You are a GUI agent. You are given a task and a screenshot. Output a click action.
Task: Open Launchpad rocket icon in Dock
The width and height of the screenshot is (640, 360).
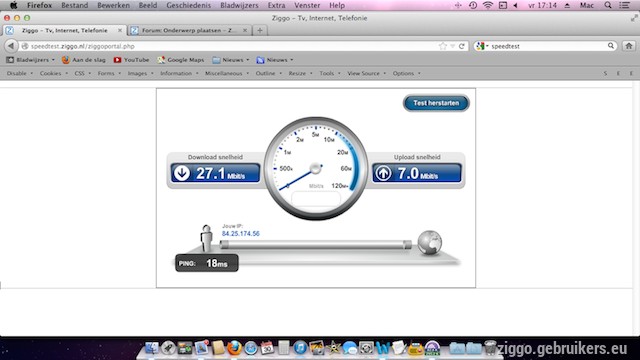[168, 348]
